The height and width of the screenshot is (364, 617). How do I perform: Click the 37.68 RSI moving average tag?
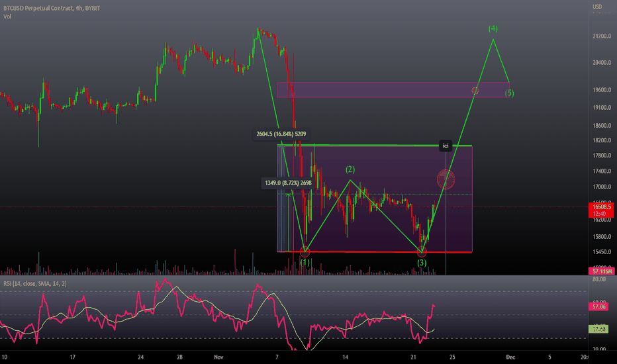[x=598, y=329]
